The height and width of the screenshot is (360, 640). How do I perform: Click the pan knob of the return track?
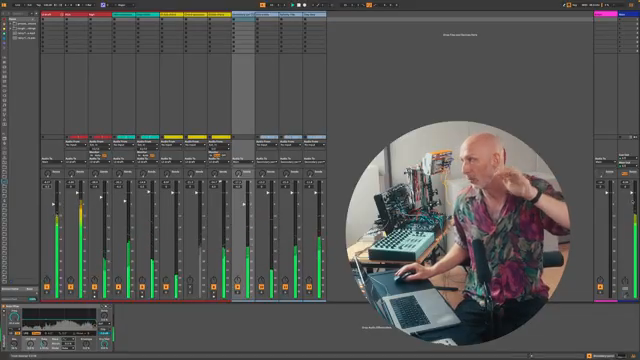pos(600,280)
